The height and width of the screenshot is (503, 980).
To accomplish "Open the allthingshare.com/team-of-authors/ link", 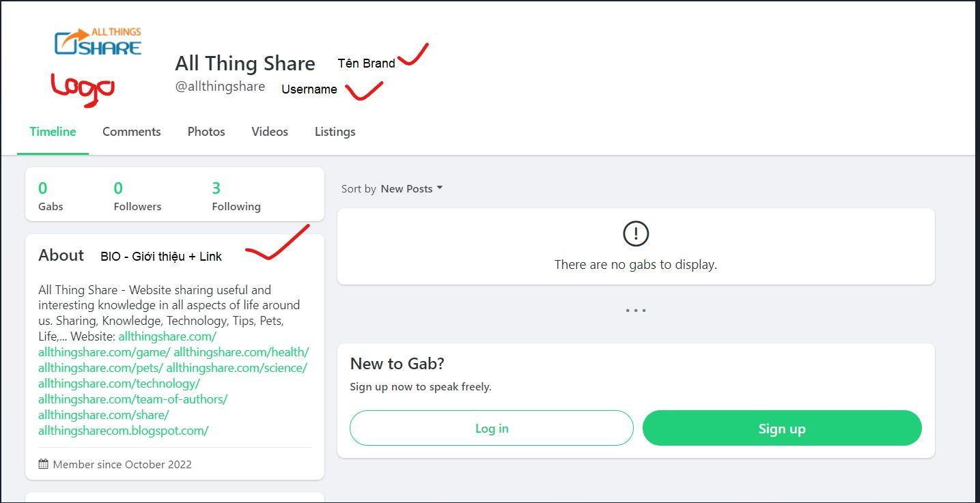I will click(x=132, y=399).
